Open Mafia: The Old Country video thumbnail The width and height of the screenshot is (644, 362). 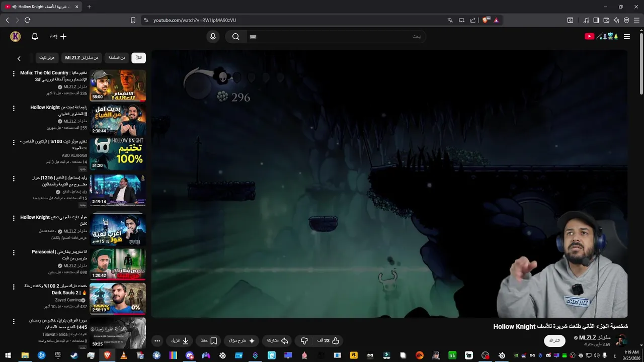pyautogui.click(x=118, y=85)
